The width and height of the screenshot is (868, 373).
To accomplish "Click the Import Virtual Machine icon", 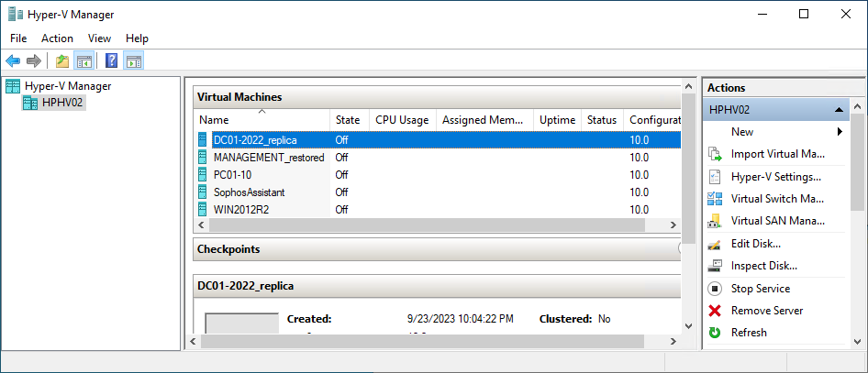I will click(716, 154).
